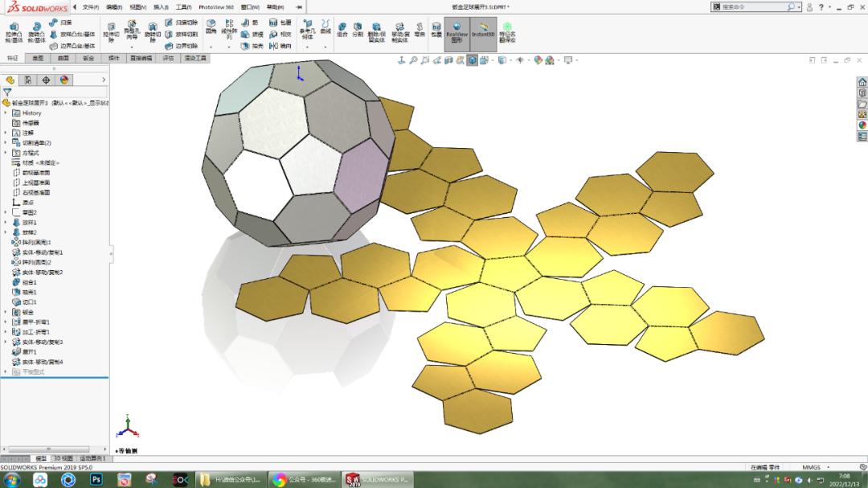Toggle visibility with 隐藏/显示项目 eye icon

point(518,59)
